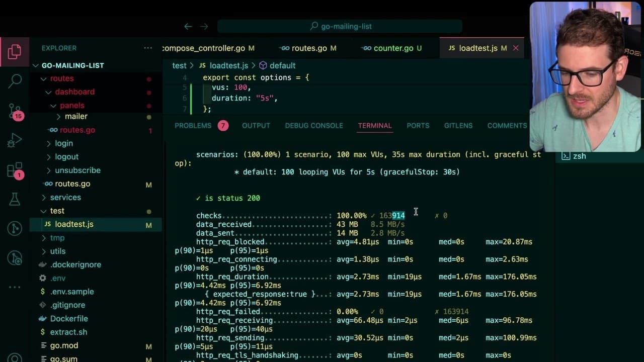This screenshot has height=362, width=644.
Task: Open the PORTS panel tab
Action: pyautogui.click(x=418, y=126)
